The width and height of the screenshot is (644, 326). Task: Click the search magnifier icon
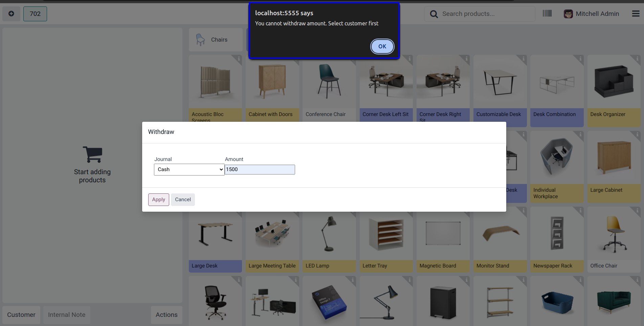point(434,14)
